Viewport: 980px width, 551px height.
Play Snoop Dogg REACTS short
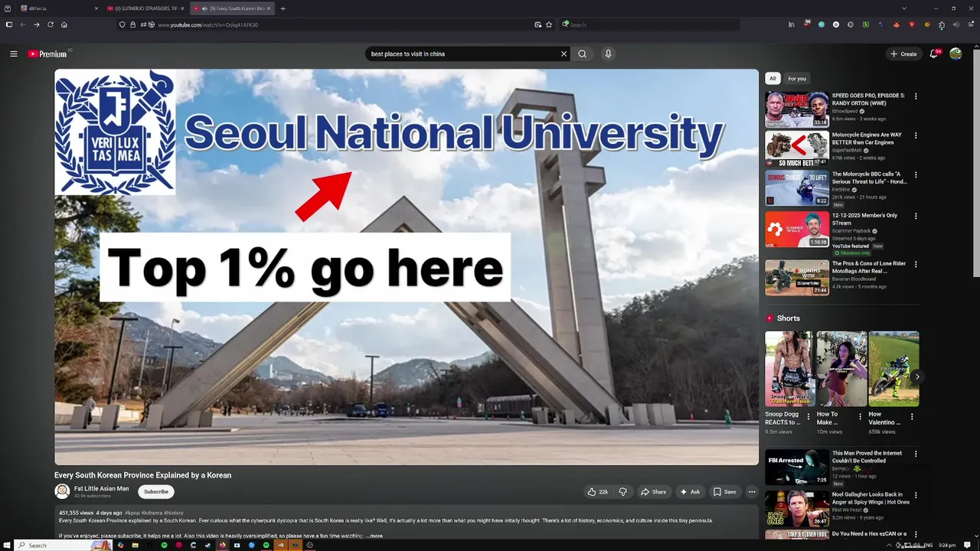789,369
